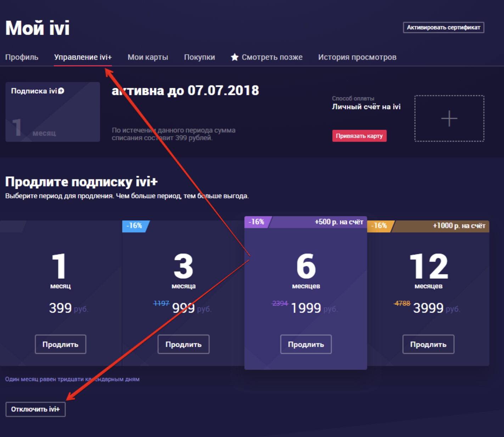Click the star icon beside Смотреть позже
This screenshot has height=437, width=504.
pyautogui.click(x=234, y=57)
